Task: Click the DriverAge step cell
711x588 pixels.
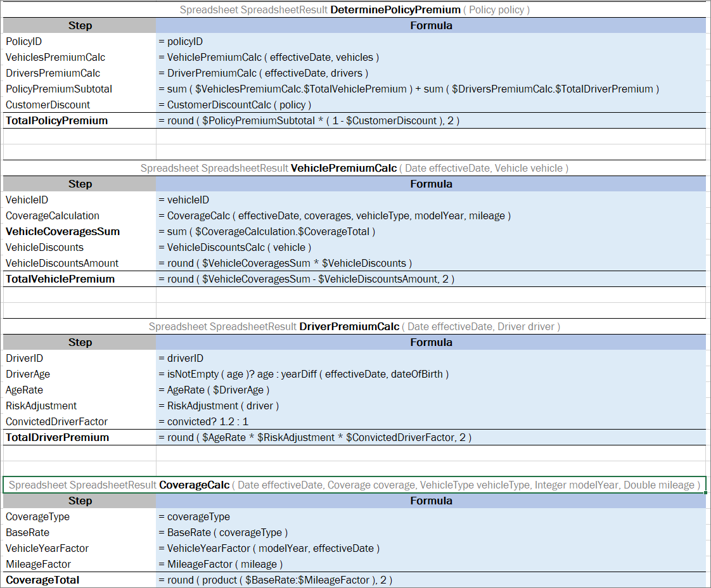Action: click(x=79, y=374)
